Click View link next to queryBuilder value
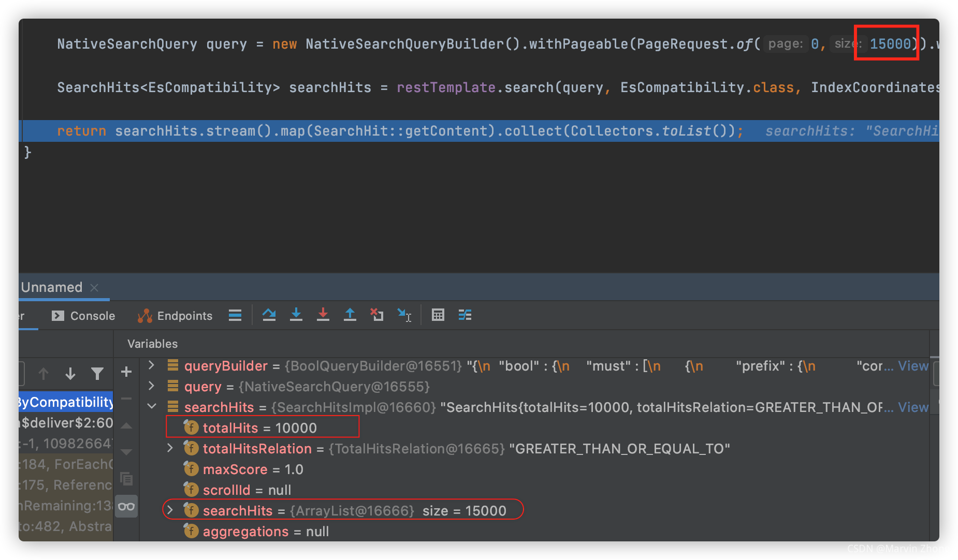Screen dimensions: 958x560 coord(913,366)
